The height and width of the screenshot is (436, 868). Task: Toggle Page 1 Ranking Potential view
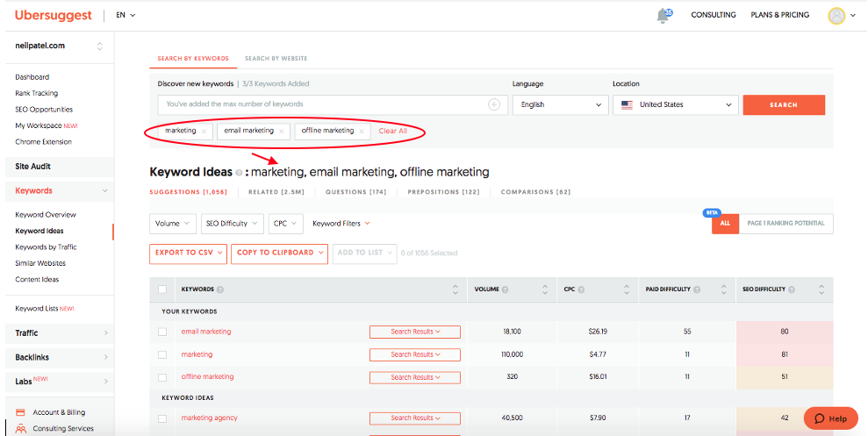(x=786, y=224)
